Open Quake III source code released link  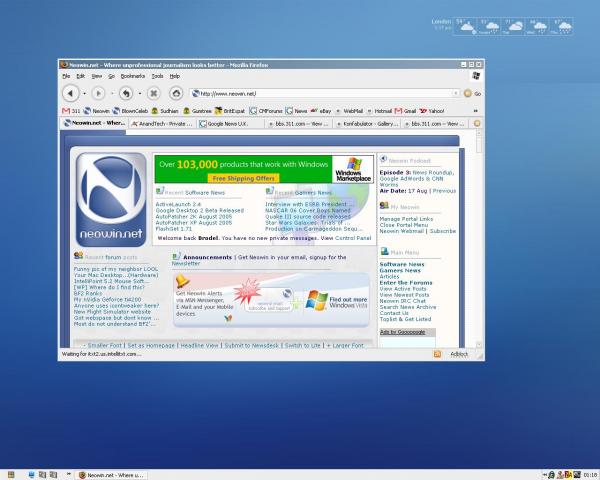[x=308, y=217]
